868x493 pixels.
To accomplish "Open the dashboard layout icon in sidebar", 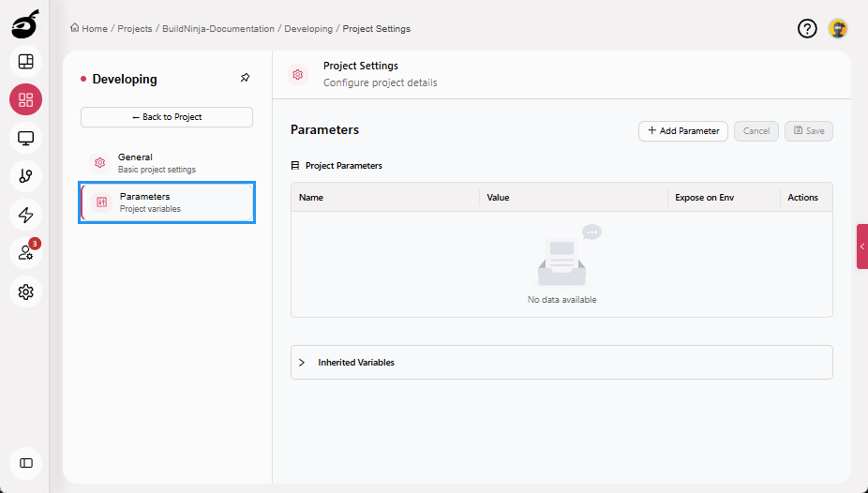I will 26,62.
